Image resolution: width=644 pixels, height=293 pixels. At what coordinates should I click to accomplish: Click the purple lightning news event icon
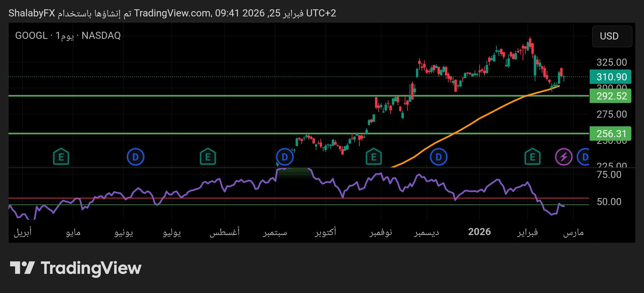click(563, 157)
